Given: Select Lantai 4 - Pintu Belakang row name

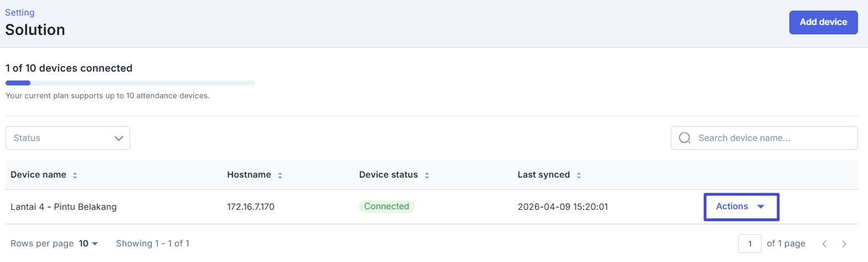Looking at the screenshot, I should 63,207.
